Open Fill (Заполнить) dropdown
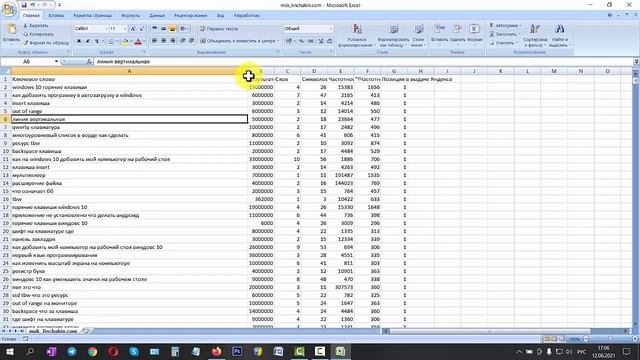 (x=504, y=34)
